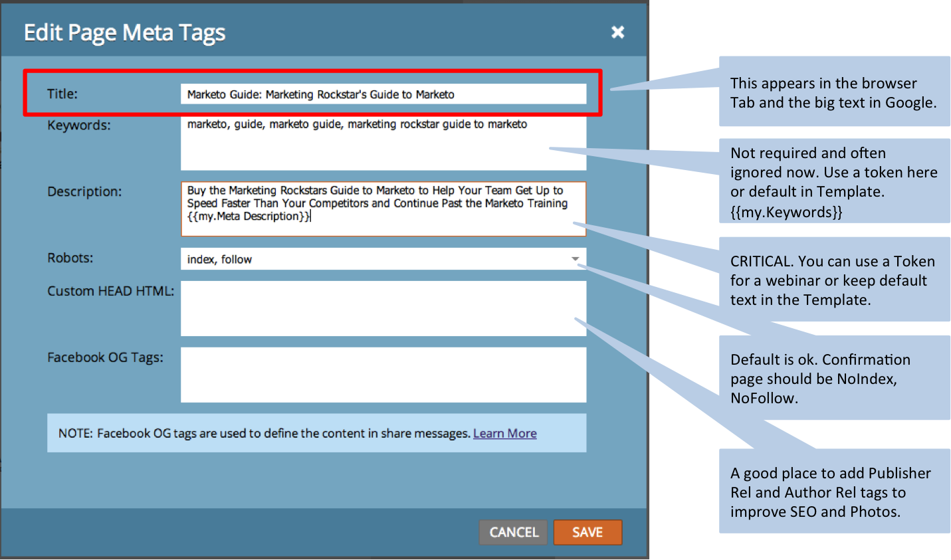951x560 pixels.
Task: Click the "Keywords:" field label
Action: 78,125
